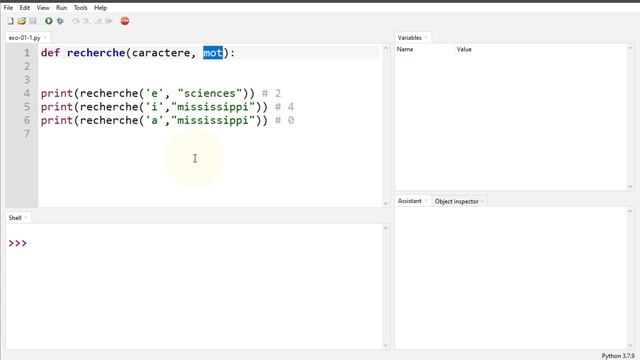
Task: Close the Assistant tab
Action: pyautogui.click(x=426, y=201)
